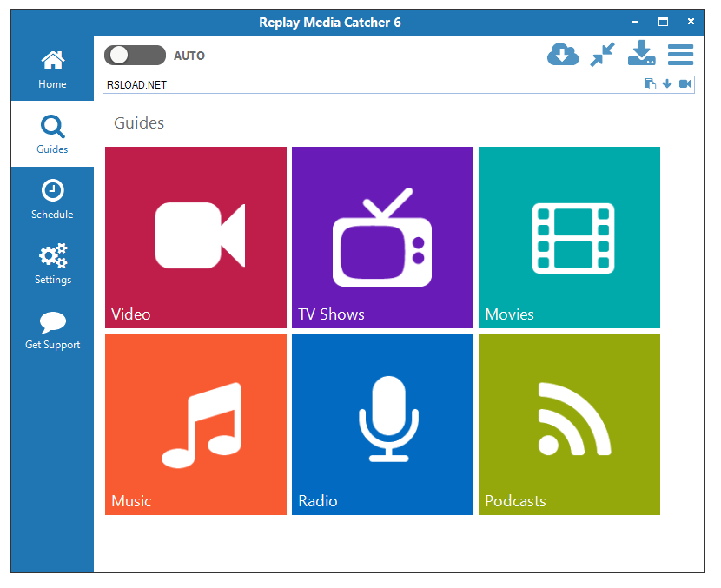
Task: Open the Home screen
Action: (52, 65)
